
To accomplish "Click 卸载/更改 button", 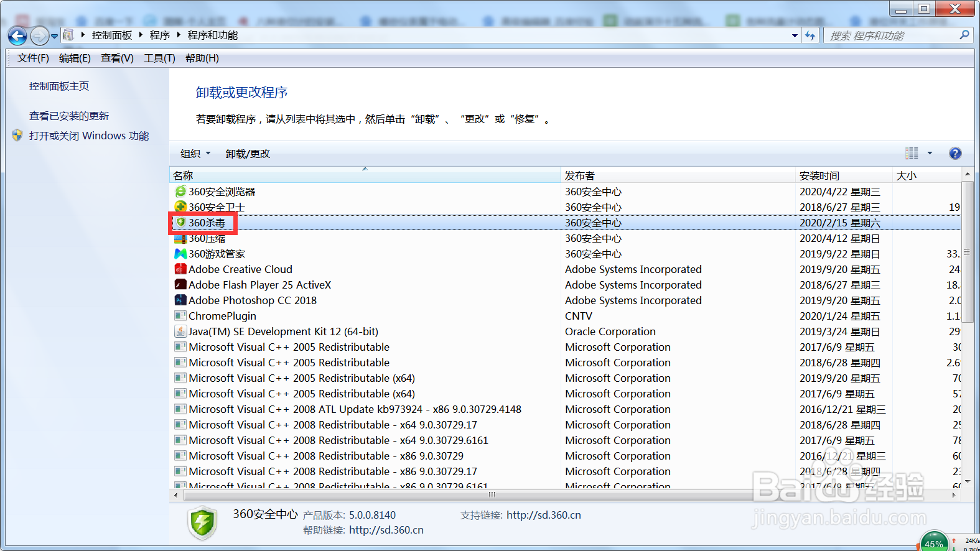I will point(248,154).
